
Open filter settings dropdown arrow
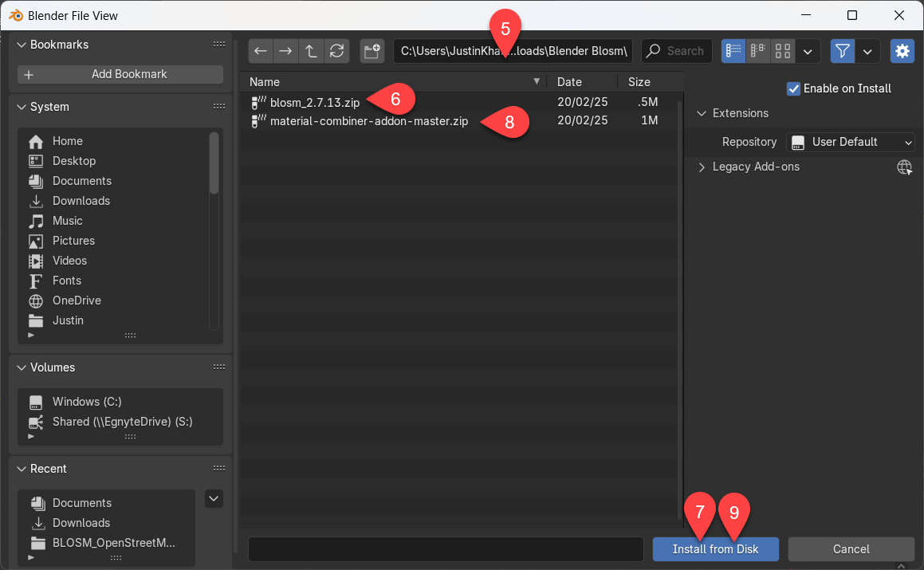[867, 51]
